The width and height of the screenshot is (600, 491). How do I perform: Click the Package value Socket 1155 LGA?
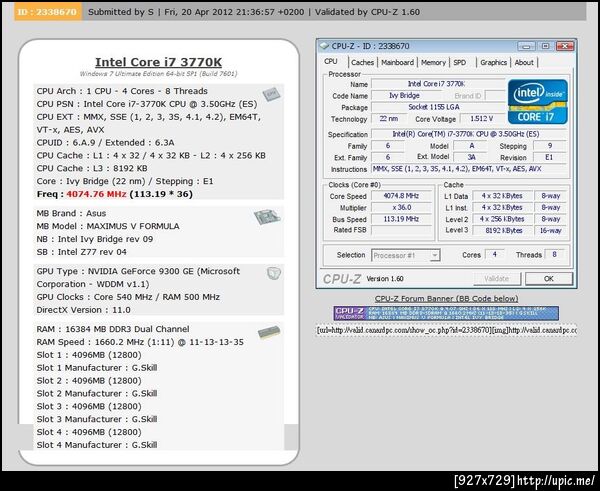click(438, 107)
